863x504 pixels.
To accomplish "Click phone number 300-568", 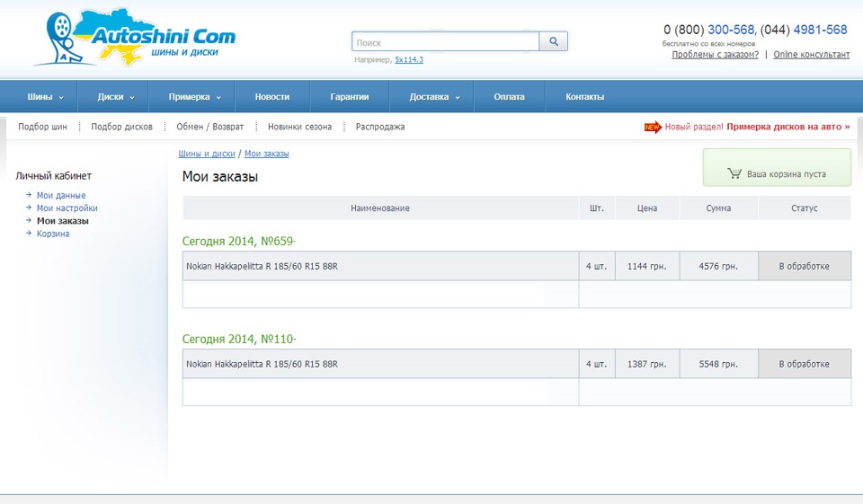I will pos(731,30).
